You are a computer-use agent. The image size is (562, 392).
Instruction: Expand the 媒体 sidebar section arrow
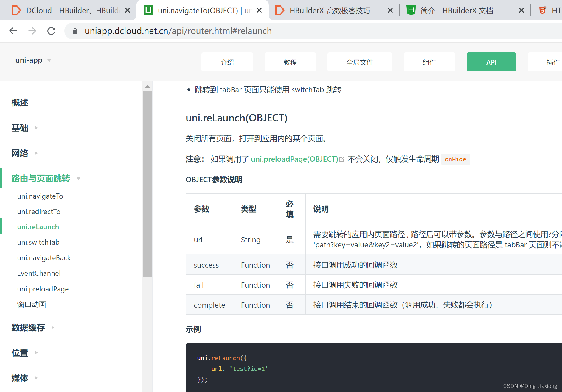36,378
